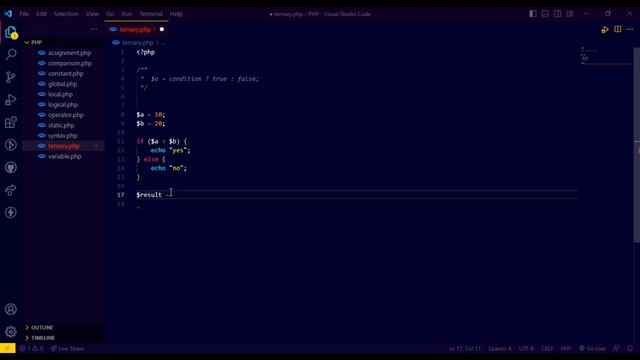Select ternary.php in Explorer file list
This screenshot has width=640, height=360.
(64, 146)
